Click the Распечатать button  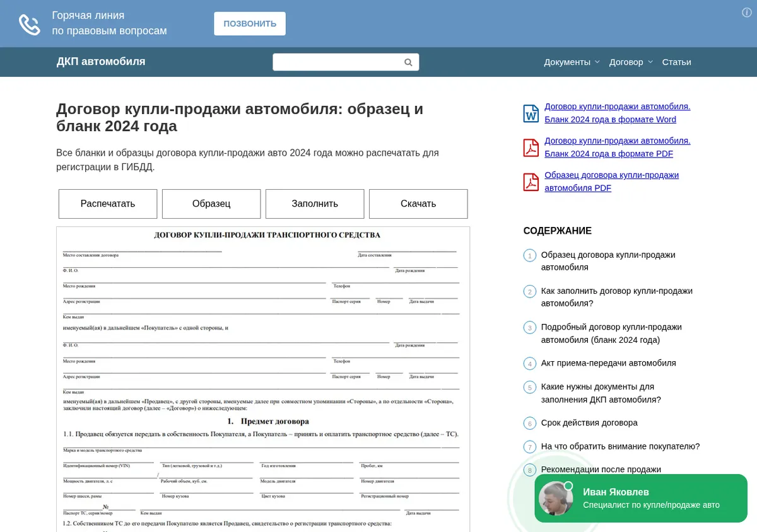pyautogui.click(x=108, y=204)
